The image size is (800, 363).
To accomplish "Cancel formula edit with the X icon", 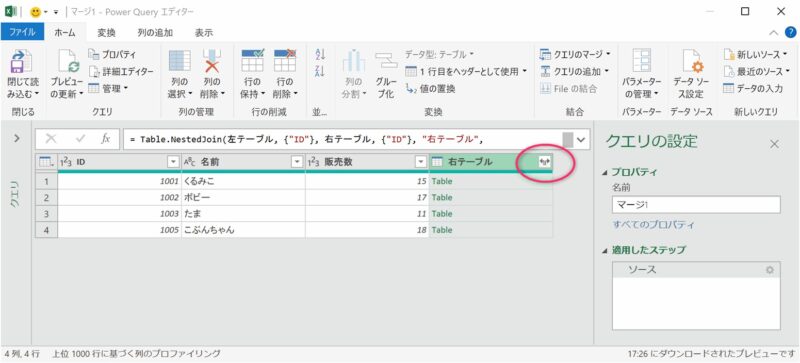I will tap(51, 139).
